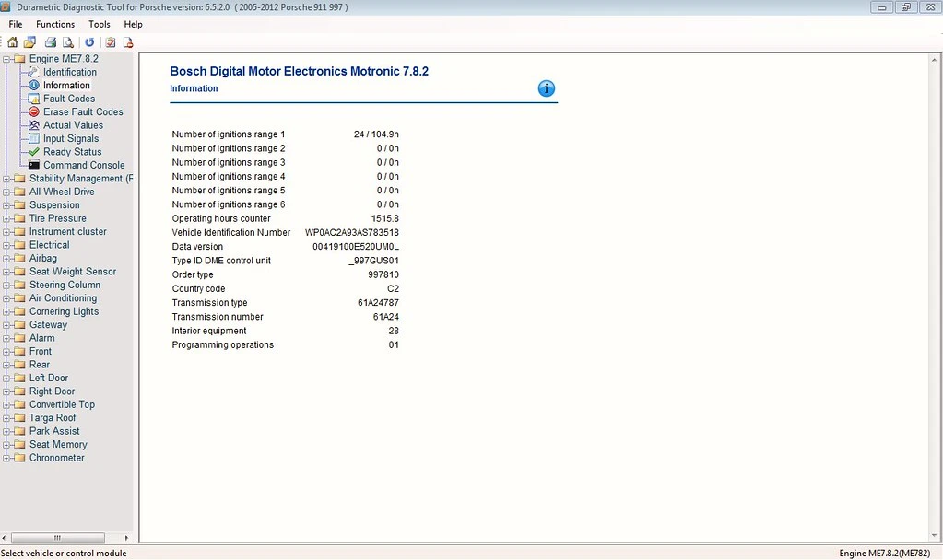This screenshot has height=560, width=943.
Task: Click the folder icon next to Airbag
Action: click(x=20, y=259)
